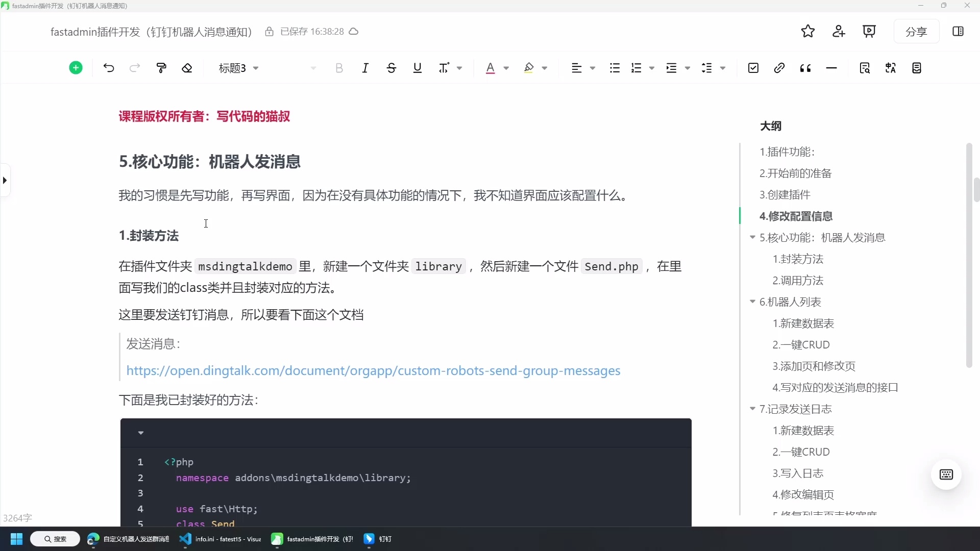This screenshot has width=980, height=551.
Task: Expand the code block language dropdown
Action: (141, 433)
